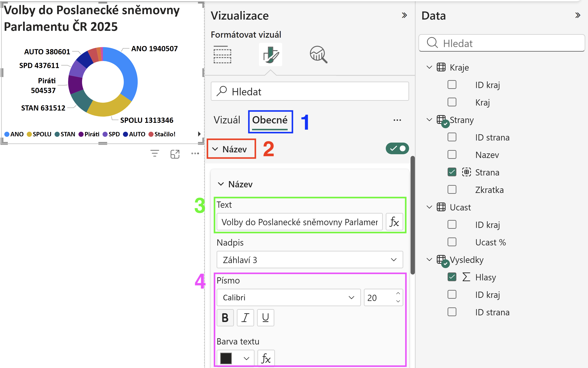Collapse the Strany table tree

(429, 120)
